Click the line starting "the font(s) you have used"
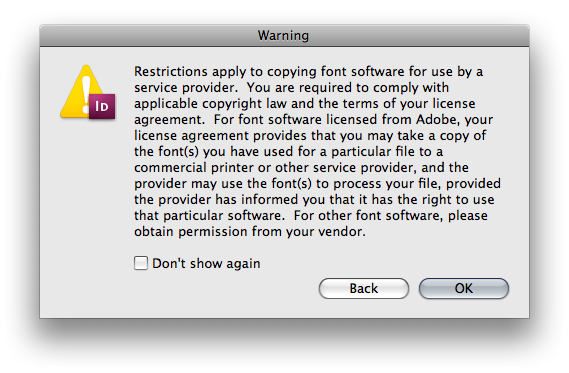 click(x=288, y=152)
